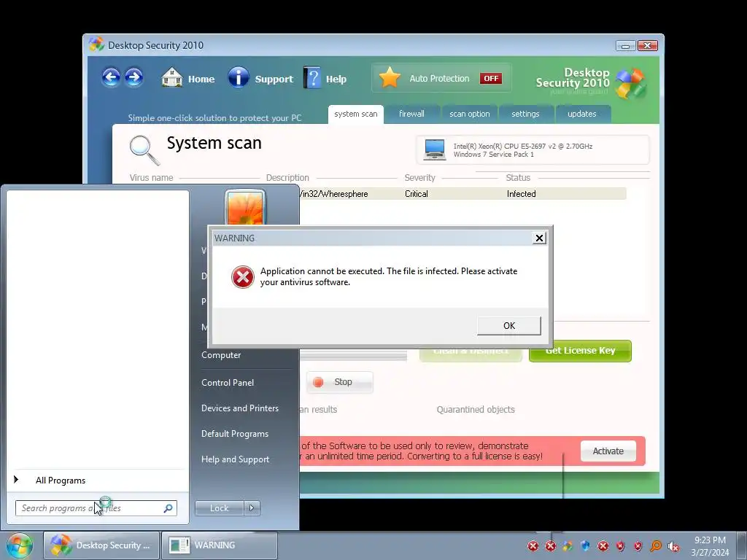Close the WARNING dialog with X

[539, 238]
